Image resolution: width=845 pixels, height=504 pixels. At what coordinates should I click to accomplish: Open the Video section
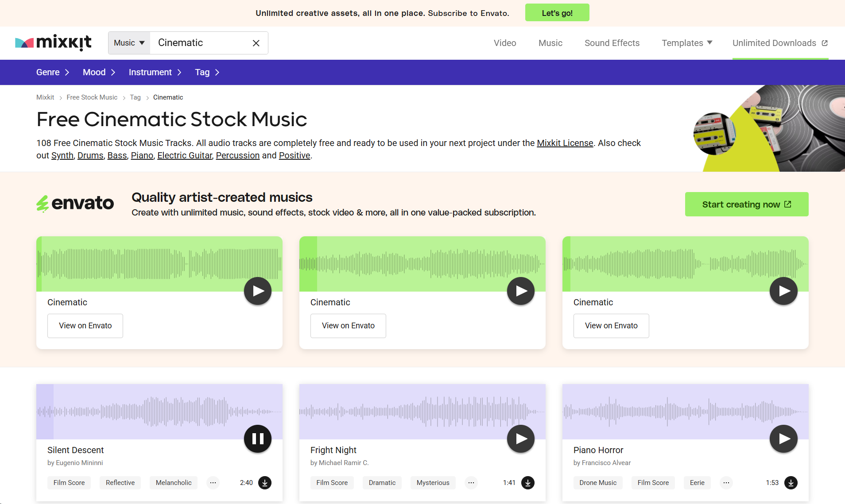click(505, 43)
